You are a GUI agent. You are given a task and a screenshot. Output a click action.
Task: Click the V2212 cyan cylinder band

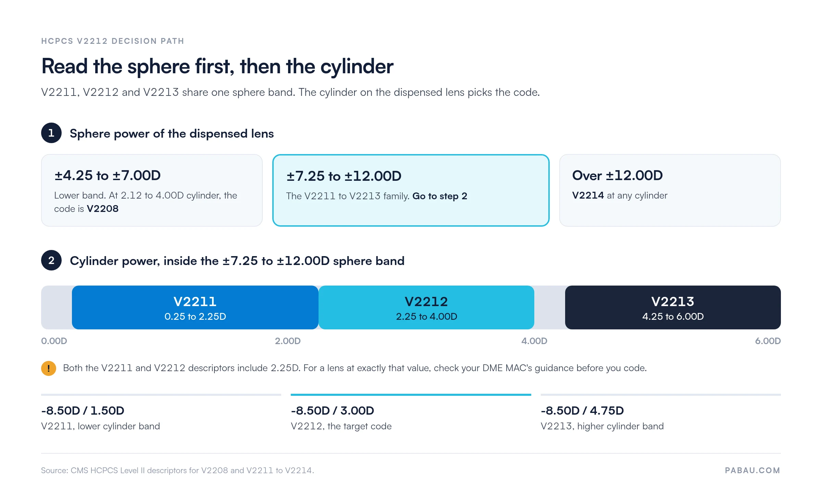click(x=426, y=307)
